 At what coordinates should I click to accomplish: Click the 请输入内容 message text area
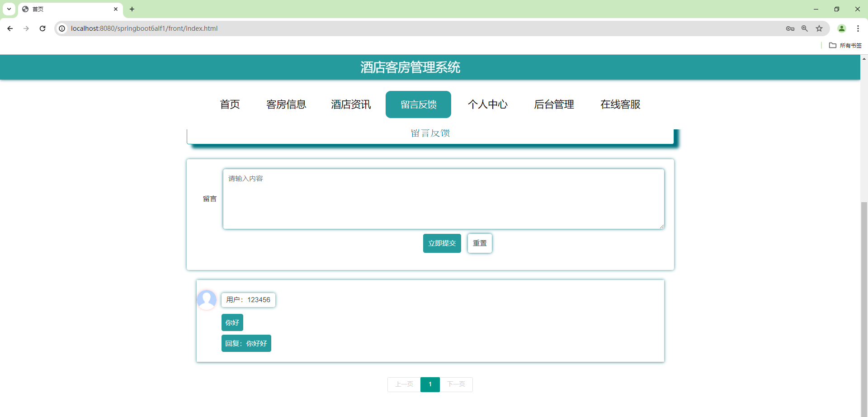(x=443, y=199)
